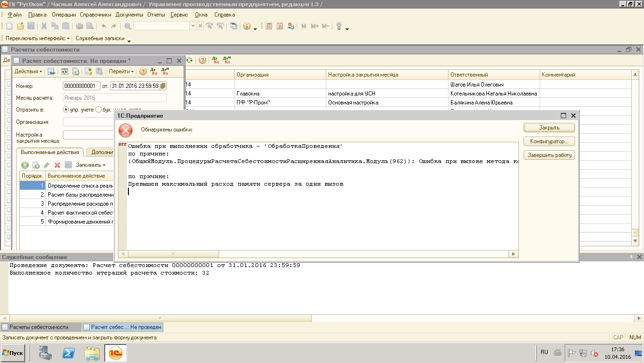Click the green add-row icon in the actions table
Viewport: 644px width, 363px height.
pos(25,165)
